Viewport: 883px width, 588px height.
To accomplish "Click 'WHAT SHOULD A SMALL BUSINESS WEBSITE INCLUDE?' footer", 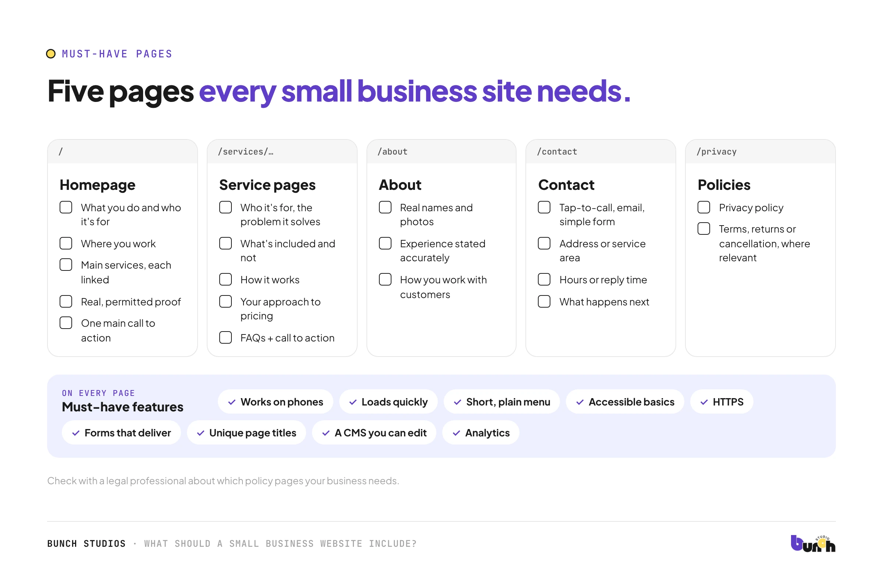I will pos(280,544).
